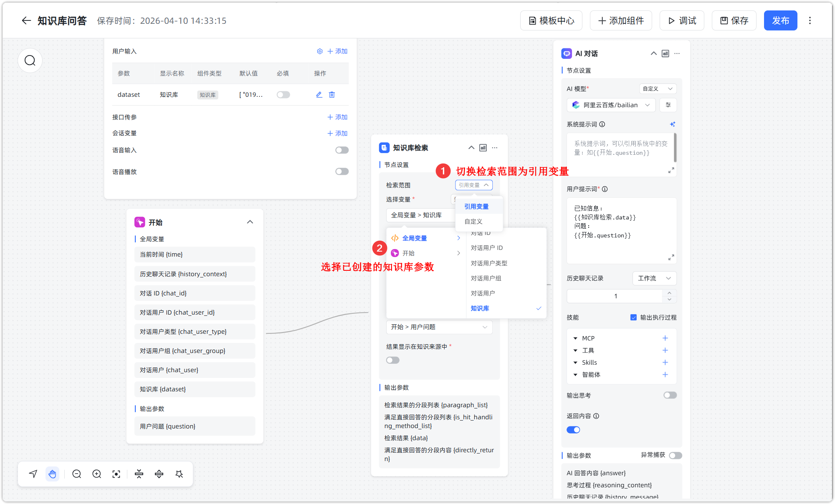Activate the zoom in magnifier tool
Screen dimensions: 835x504
96,474
